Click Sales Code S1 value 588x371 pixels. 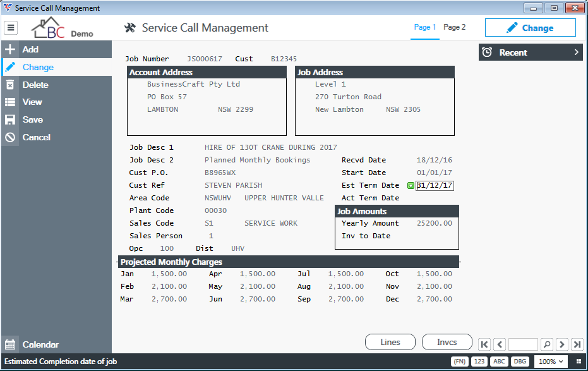click(x=209, y=223)
